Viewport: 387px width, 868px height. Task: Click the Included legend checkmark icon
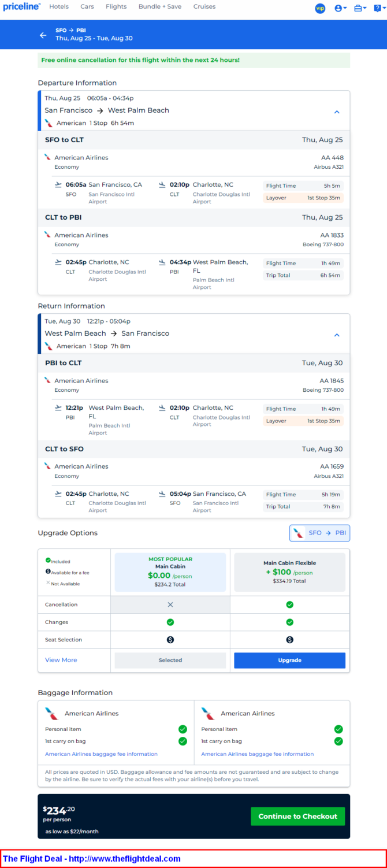point(48,560)
